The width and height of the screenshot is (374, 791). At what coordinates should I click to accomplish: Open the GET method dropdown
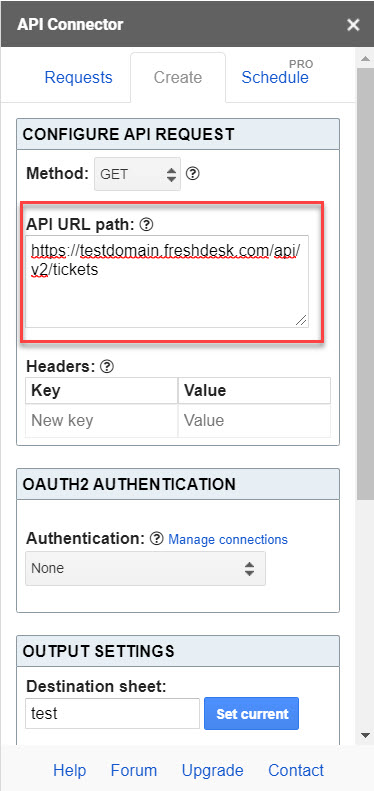[137, 175]
